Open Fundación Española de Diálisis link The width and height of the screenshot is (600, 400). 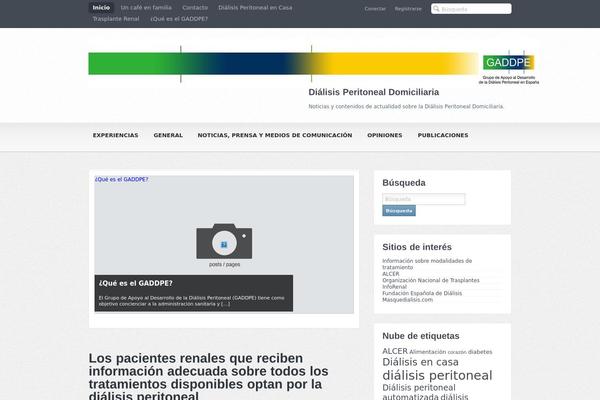(x=422, y=293)
